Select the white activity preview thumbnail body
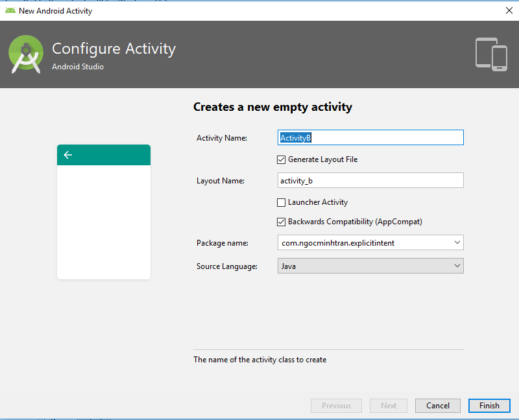Viewport: 519px width, 420px height. (104, 220)
